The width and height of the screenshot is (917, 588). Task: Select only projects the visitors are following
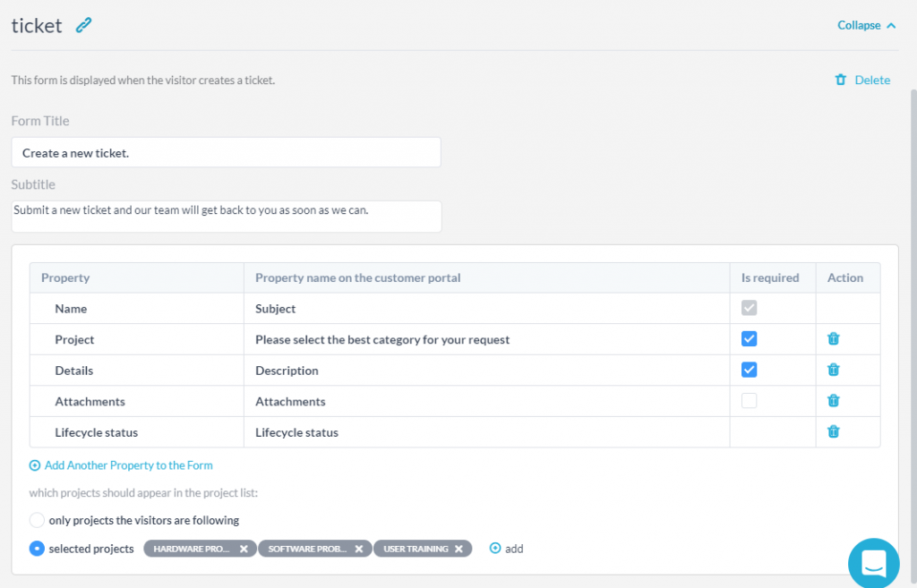(x=36, y=520)
